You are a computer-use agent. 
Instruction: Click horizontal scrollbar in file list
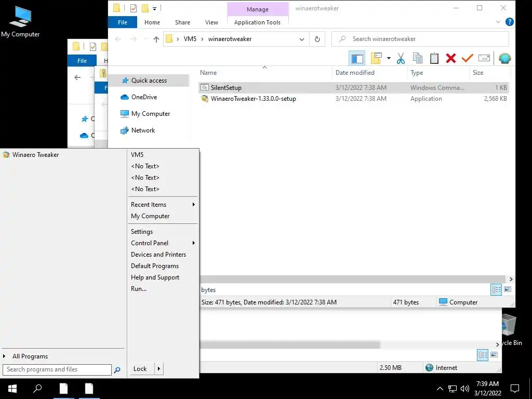(353, 279)
